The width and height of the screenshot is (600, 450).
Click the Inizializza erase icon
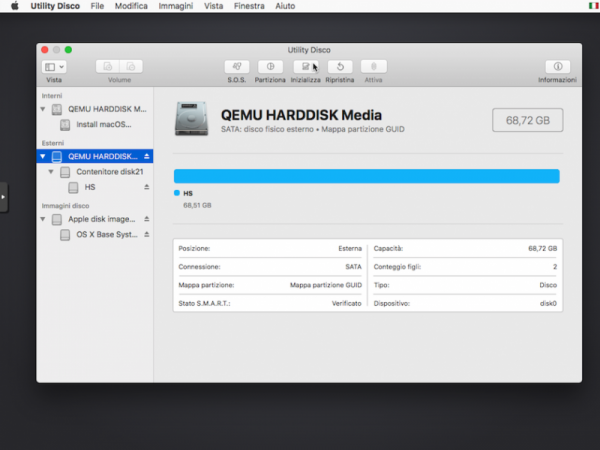pos(306,66)
